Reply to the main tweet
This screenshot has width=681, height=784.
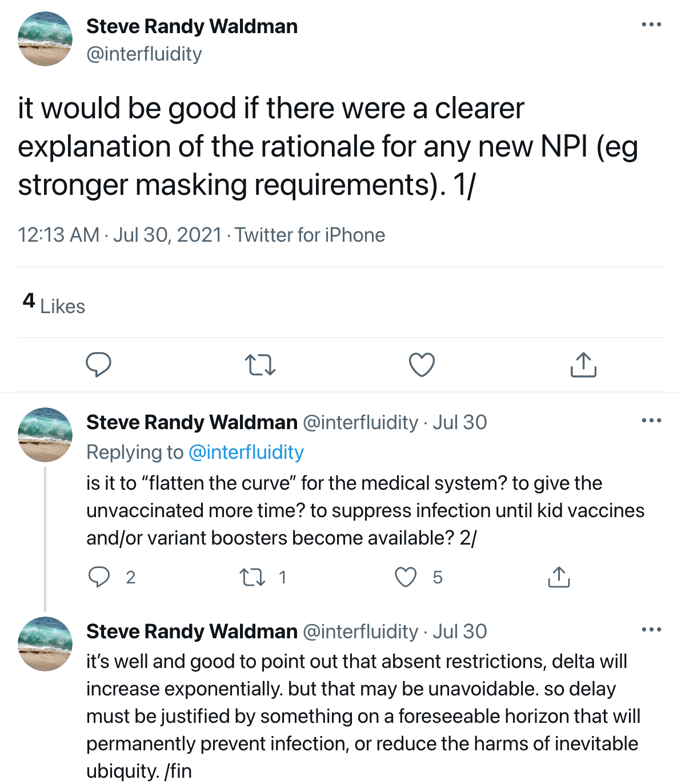point(98,365)
